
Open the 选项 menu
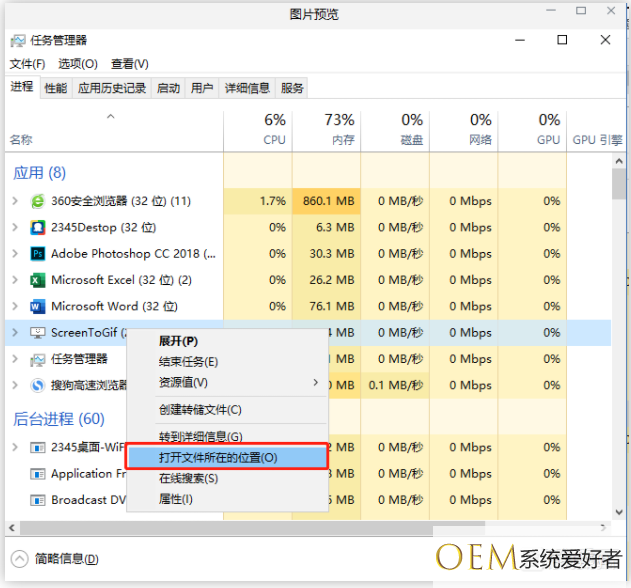click(x=77, y=64)
